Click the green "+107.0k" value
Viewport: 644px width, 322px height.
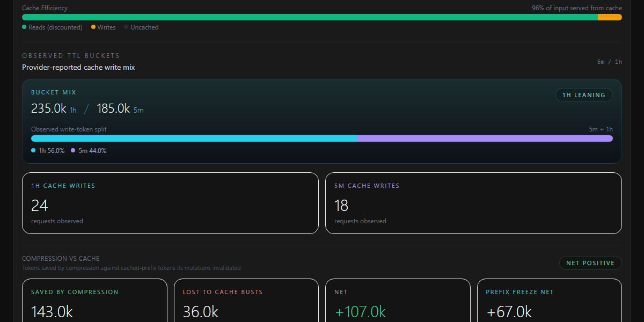point(360,312)
